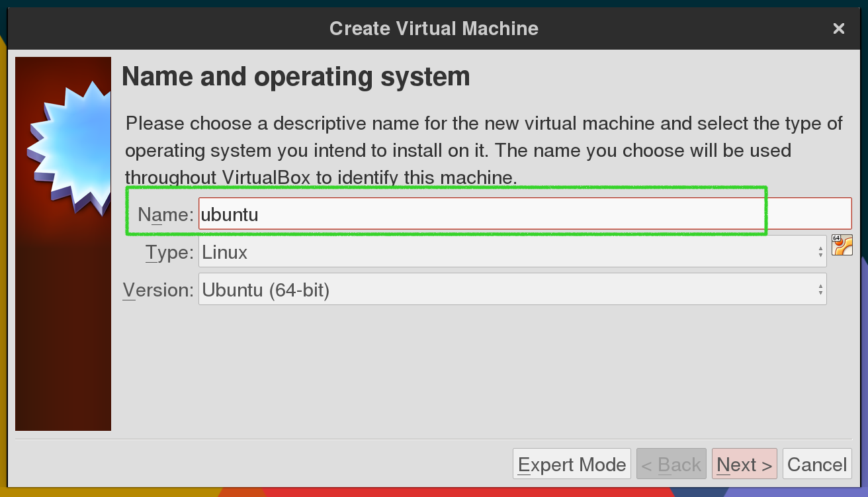Screen dimensions: 868x497
Task: Open the Type dropdown showing Linux
Action: point(512,251)
